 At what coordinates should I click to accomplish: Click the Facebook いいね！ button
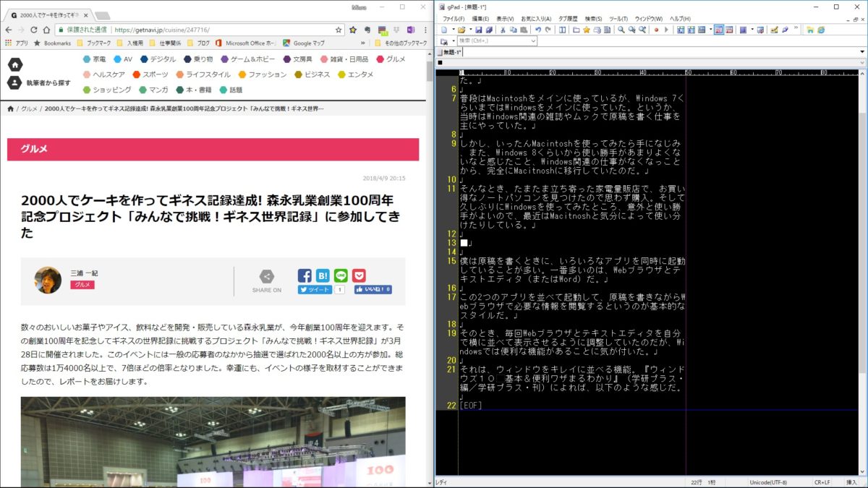[x=373, y=289]
